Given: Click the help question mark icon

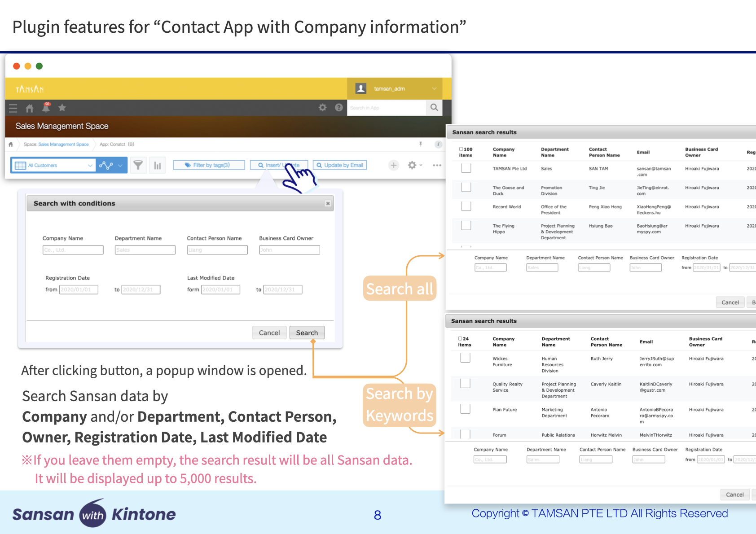Looking at the screenshot, I should tap(338, 107).
